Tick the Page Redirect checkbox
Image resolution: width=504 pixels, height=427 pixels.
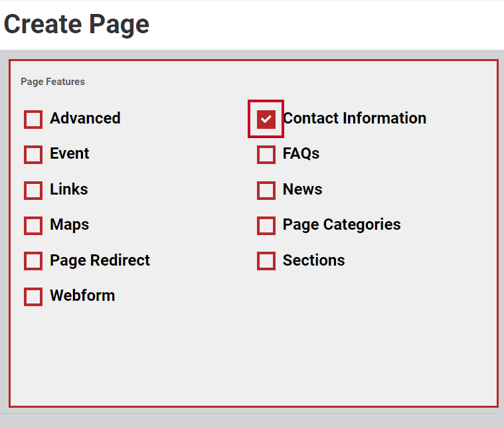pos(33,261)
